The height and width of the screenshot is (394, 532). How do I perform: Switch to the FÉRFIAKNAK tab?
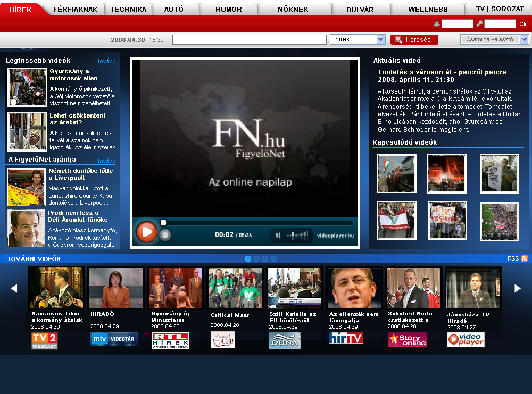coord(76,9)
